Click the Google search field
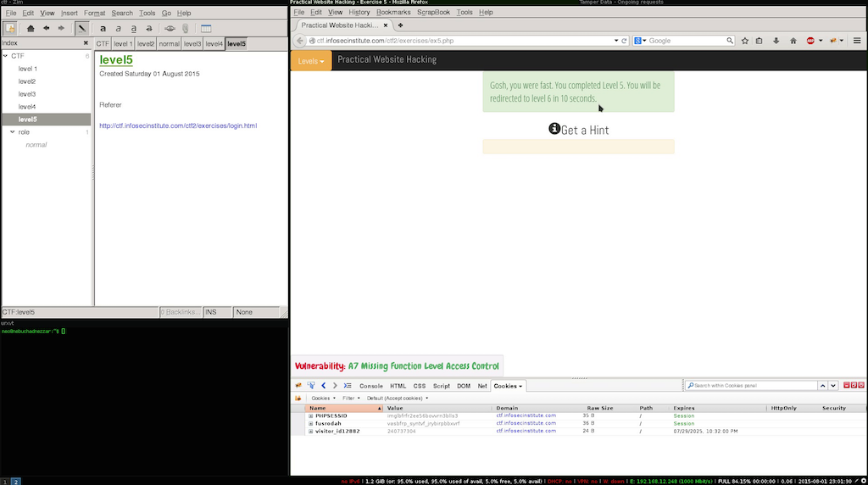The width and height of the screenshot is (868, 485). pyautogui.click(x=687, y=41)
